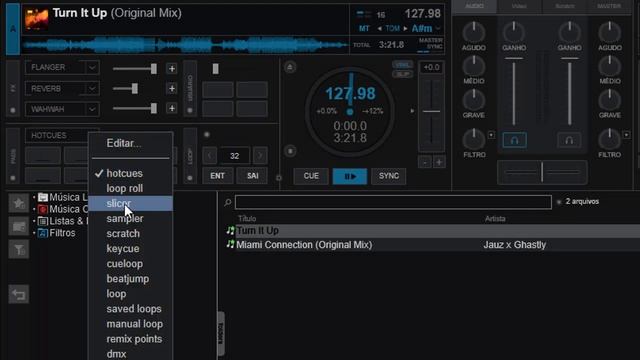Select checked hotcues entry
Image resolution: width=640 pixels, height=360 pixels.
click(124, 173)
